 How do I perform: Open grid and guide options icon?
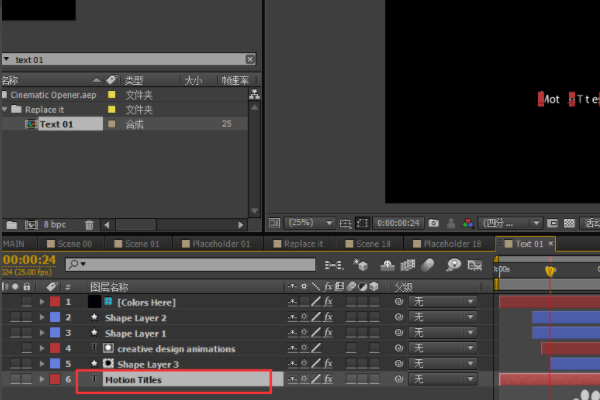click(x=345, y=223)
